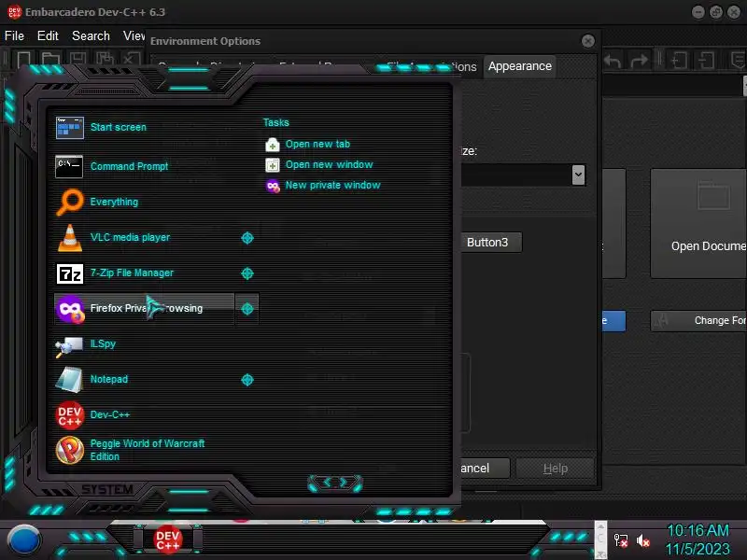
Task: Click the tray overflow scroll arrows
Action: pos(600,539)
